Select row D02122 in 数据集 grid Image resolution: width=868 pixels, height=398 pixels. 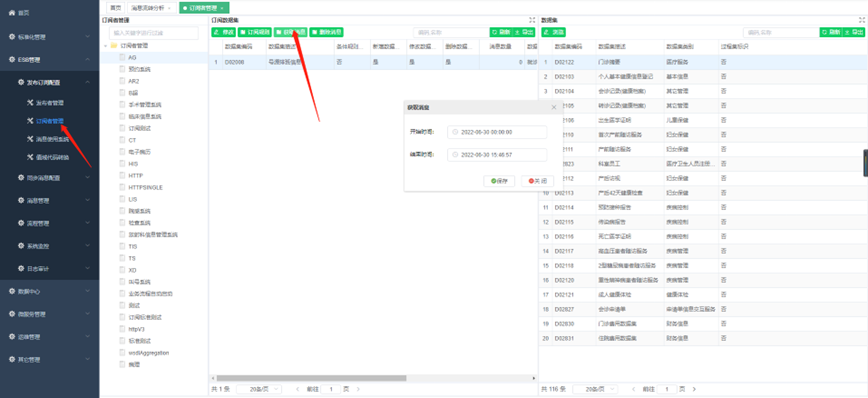(704, 63)
